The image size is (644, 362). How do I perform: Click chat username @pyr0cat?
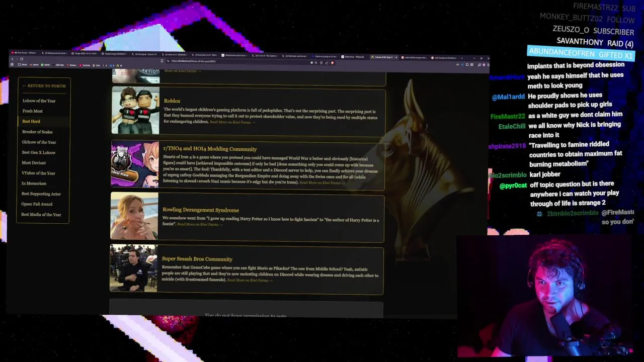pos(513,186)
